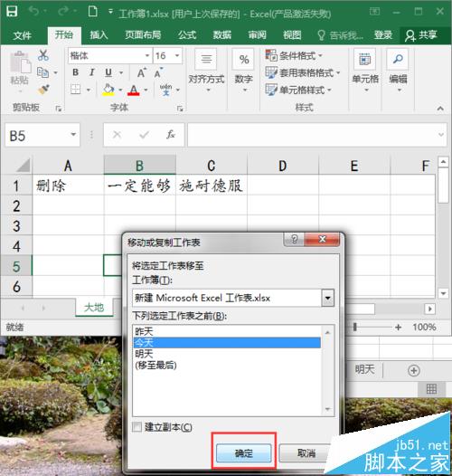
Task: Click zoom in plus on zoom slider
Action: coord(398,328)
